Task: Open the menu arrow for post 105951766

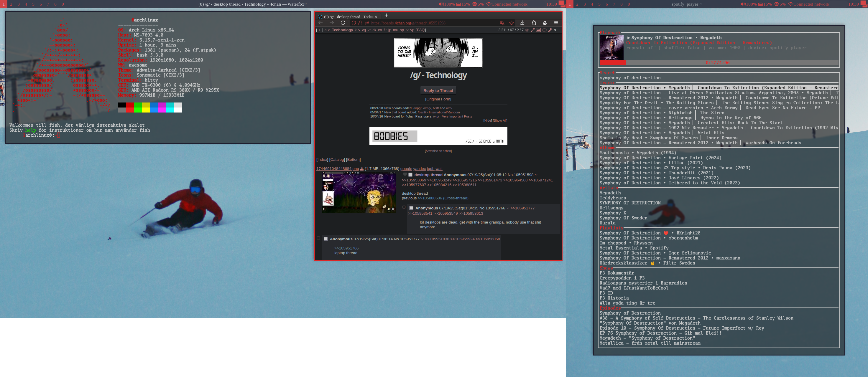Action: (507, 208)
